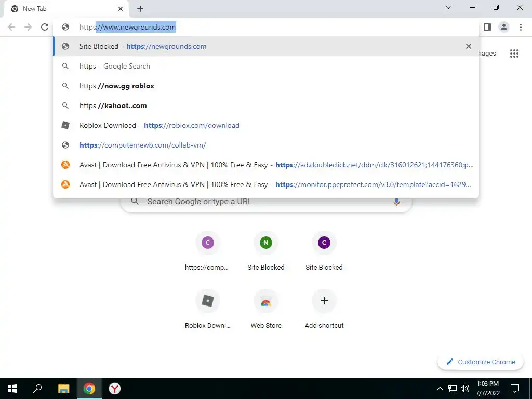This screenshot has height=399, width=532.
Task: Go back using the back arrow
Action: pyautogui.click(x=11, y=27)
